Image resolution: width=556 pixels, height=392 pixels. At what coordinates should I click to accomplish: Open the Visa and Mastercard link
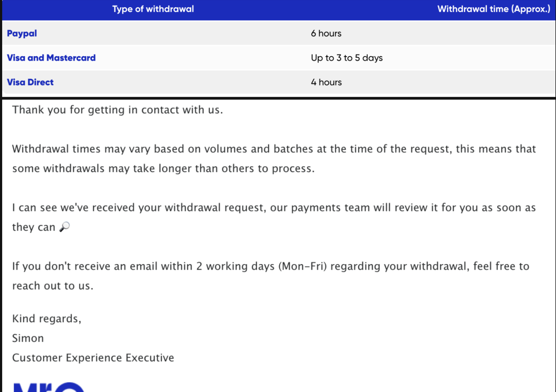[x=51, y=58]
